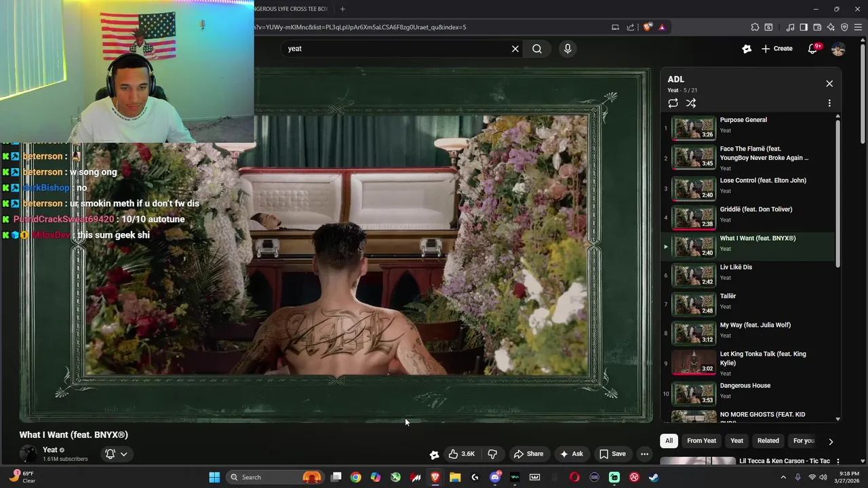The width and height of the screenshot is (868, 488).
Task: Open Brave hamburger main menu
Action: coord(858,27)
